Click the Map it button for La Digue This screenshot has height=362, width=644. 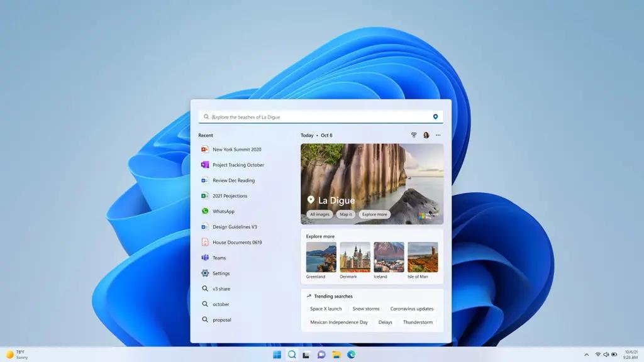coord(345,214)
